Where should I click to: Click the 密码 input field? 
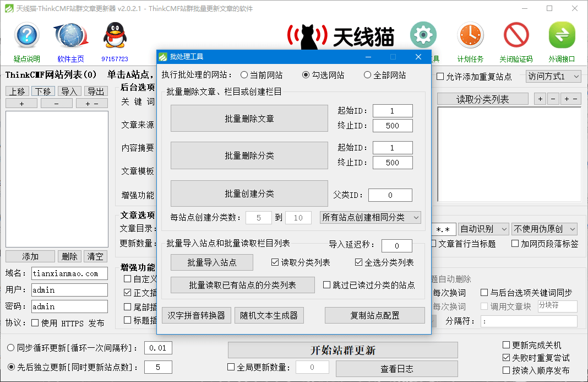pos(69,306)
